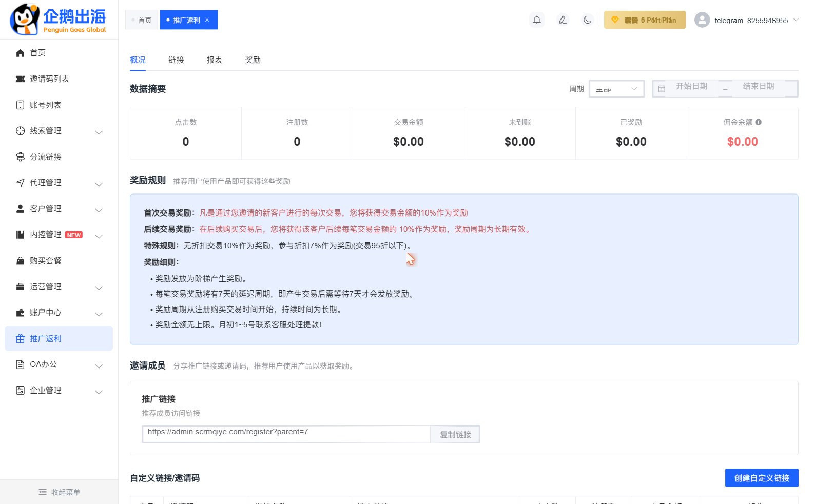Click the edit pencil icon in header
Image resolution: width=813 pixels, height=504 pixels.
point(563,20)
